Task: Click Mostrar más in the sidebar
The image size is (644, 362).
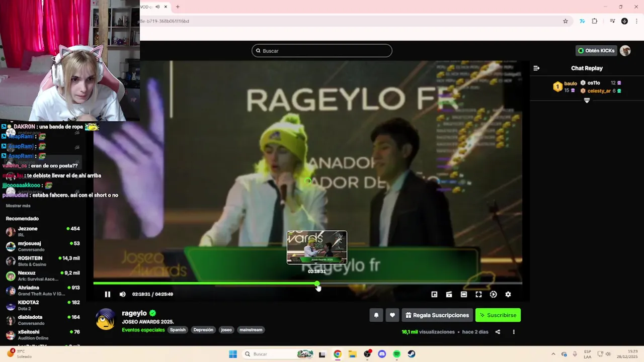Action: tap(18, 206)
